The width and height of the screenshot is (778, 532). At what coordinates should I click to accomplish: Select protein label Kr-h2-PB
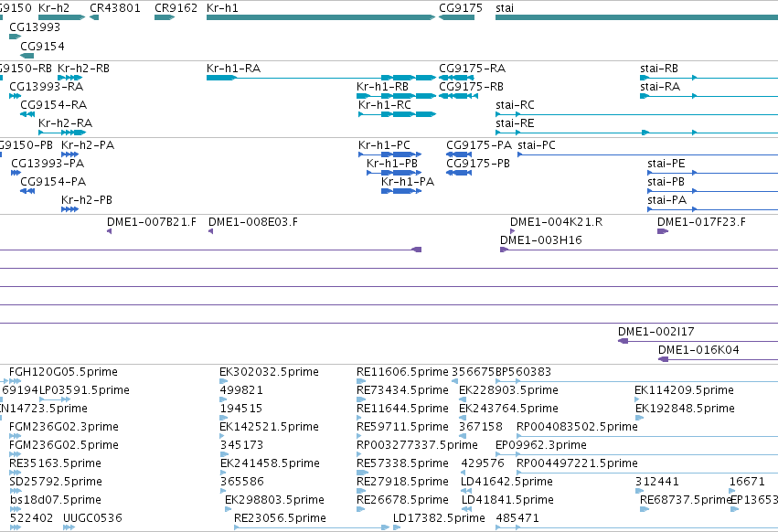pos(87,199)
